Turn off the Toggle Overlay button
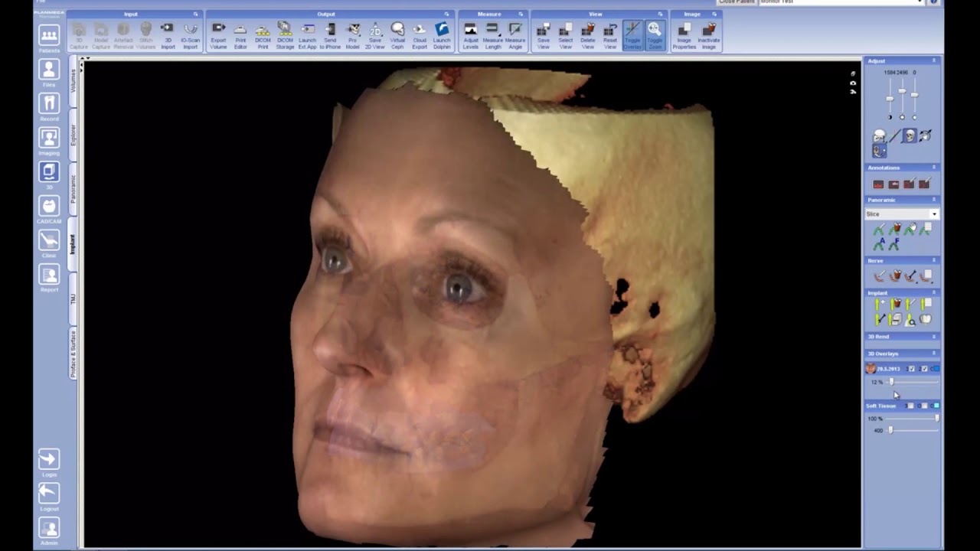 [632, 35]
